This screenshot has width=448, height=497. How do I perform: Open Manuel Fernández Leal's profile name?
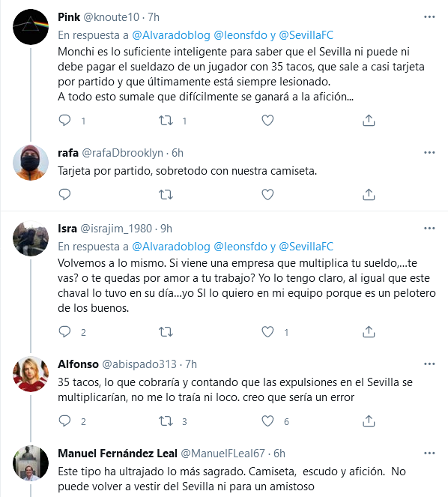pyautogui.click(x=118, y=454)
